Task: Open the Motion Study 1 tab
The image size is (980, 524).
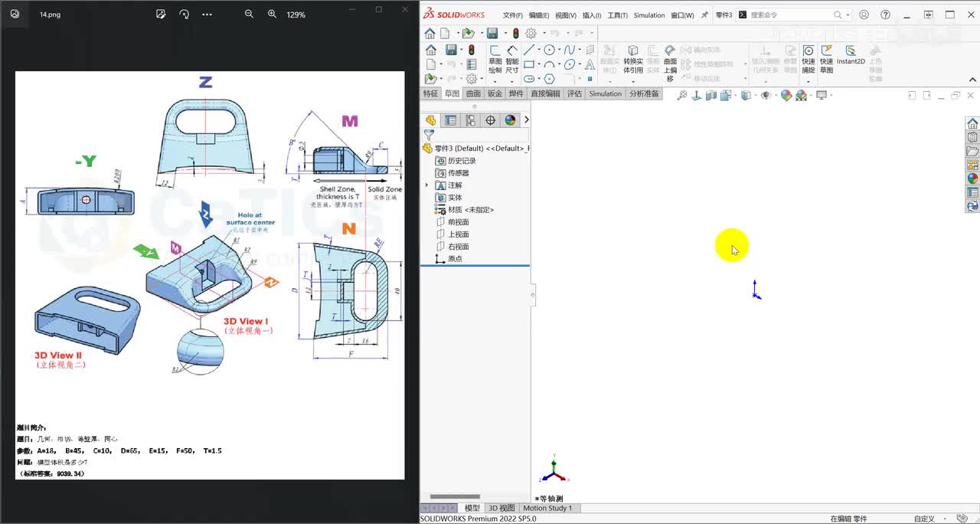Action: 547,508
